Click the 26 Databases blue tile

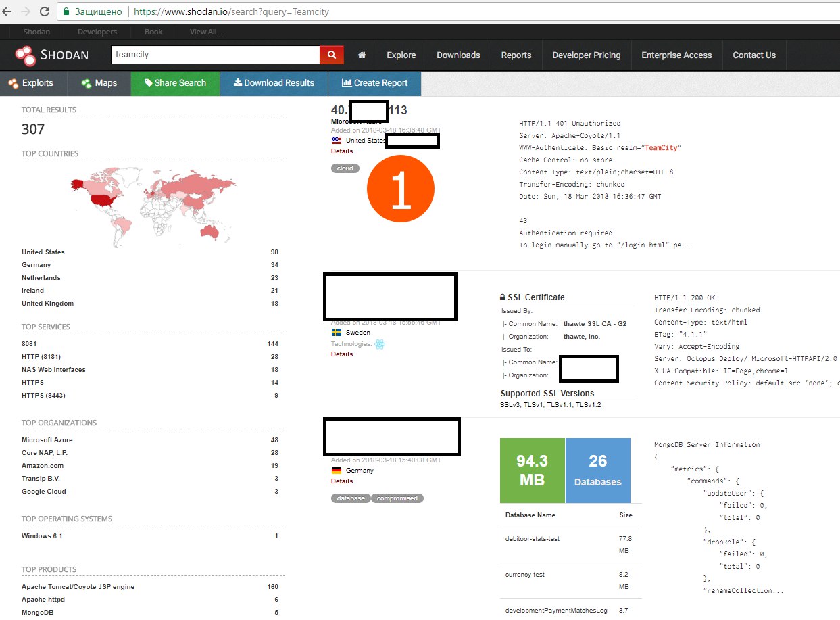[597, 471]
